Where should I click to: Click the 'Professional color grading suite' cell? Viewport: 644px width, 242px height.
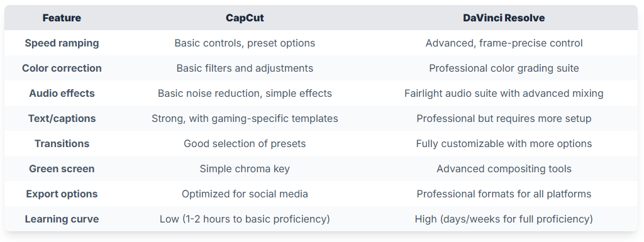pyautogui.click(x=504, y=68)
